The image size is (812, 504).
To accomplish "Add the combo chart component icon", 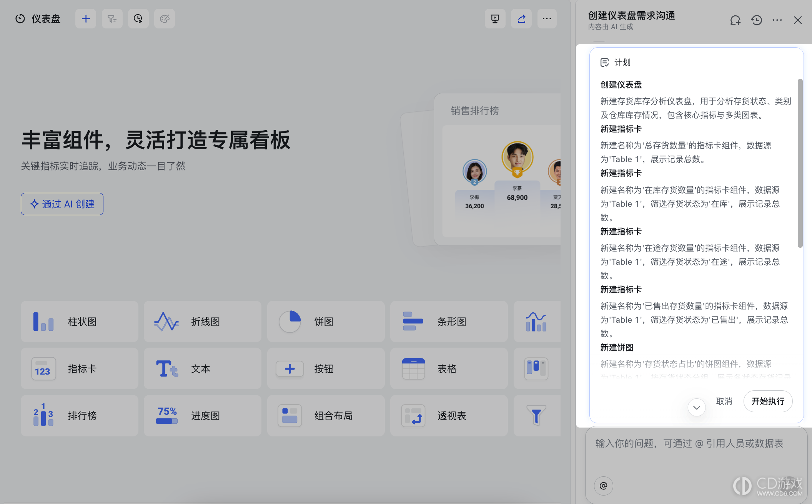I will (x=537, y=322).
